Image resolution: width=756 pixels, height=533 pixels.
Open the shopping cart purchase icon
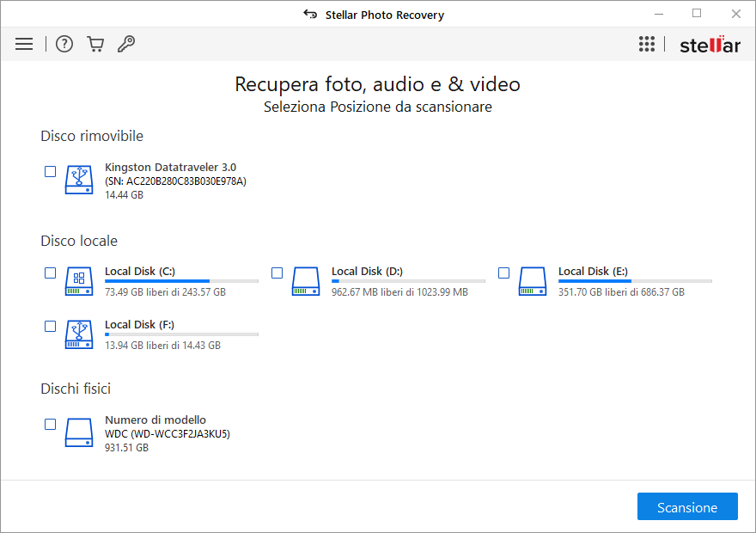pyautogui.click(x=95, y=44)
